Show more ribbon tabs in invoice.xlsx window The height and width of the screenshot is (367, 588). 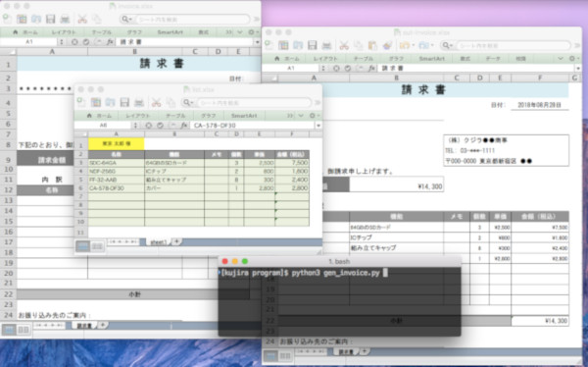click(x=228, y=32)
